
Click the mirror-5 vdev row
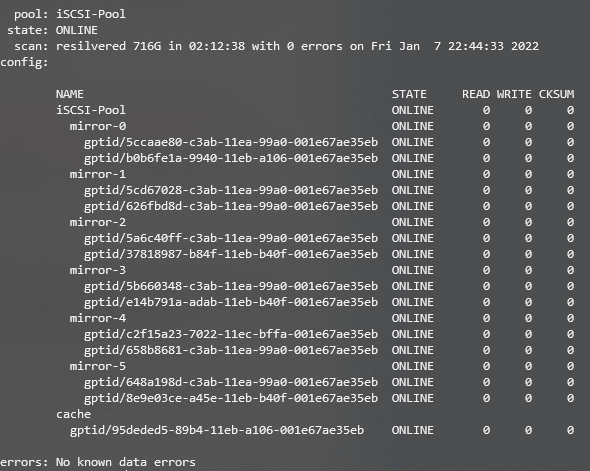pos(322,366)
